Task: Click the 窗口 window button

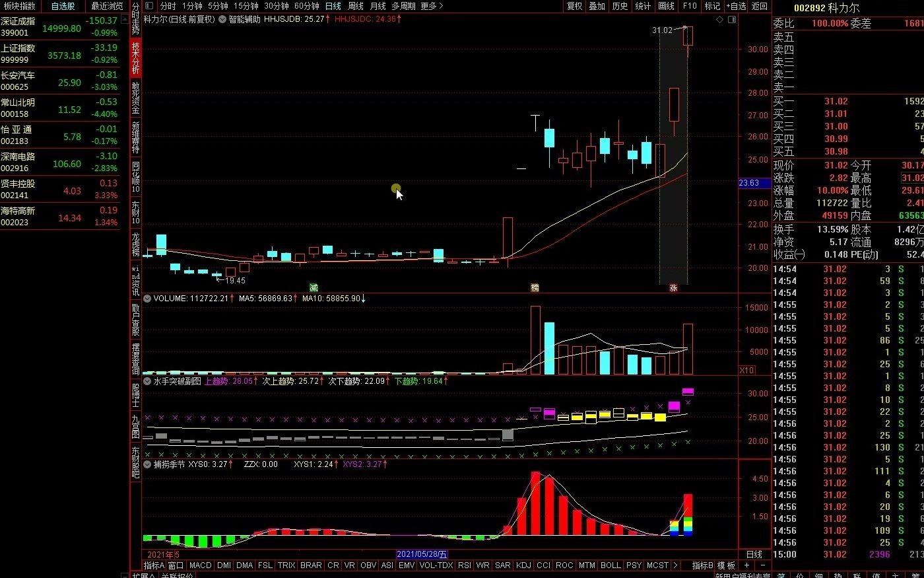Action: pyautogui.click(x=176, y=565)
